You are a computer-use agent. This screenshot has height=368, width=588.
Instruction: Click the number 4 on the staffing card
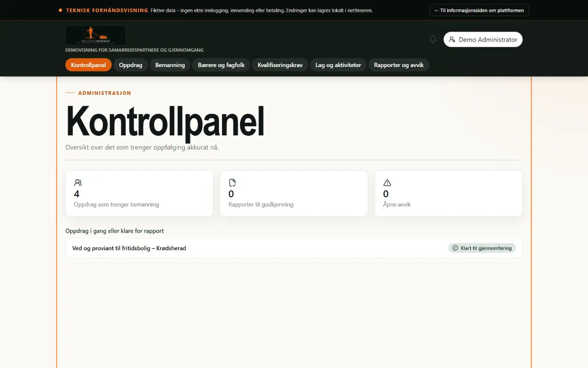[x=77, y=194]
